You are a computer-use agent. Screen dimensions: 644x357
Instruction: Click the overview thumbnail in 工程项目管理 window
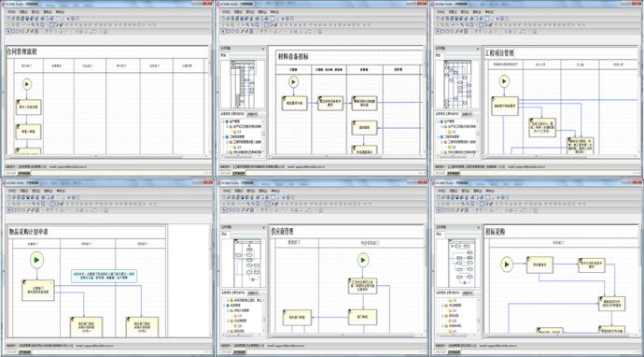pos(457,84)
